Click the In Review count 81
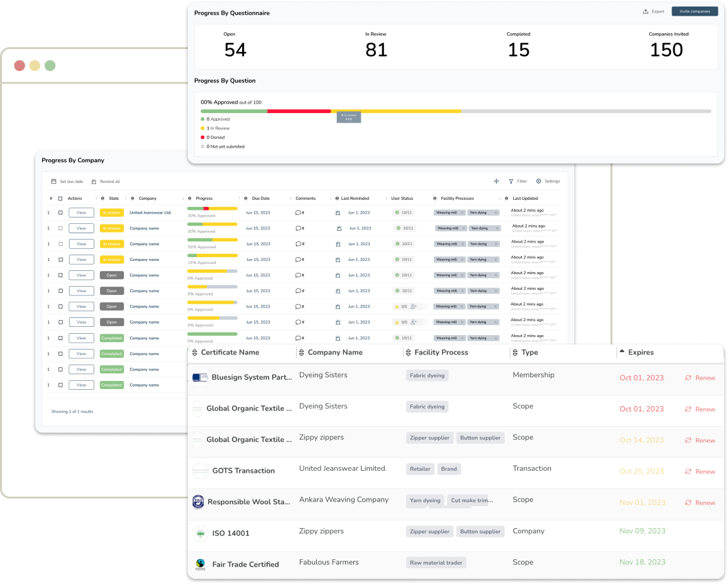 point(376,50)
